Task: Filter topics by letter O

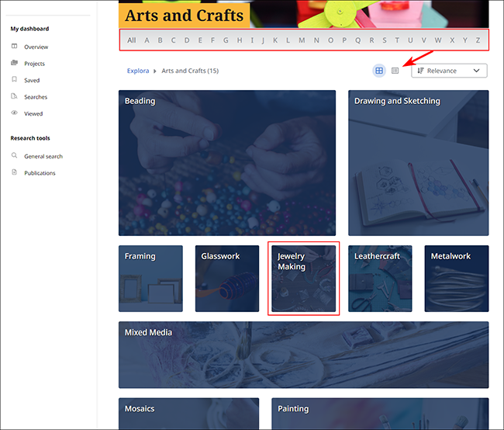Action: (x=330, y=40)
